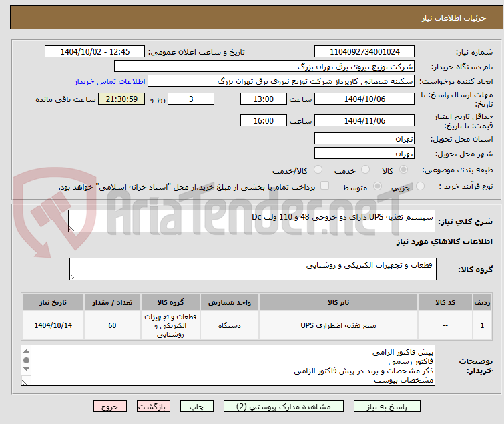Click the تاریخ نیاز column header
The image size is (504, 424).
tap(53, 302)
